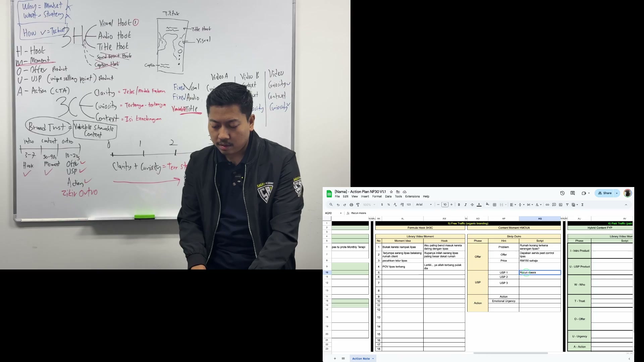This screenshot has width=644, height=362.
Task: Toggle strikethrough formatting
Action: tap(472, 204)
